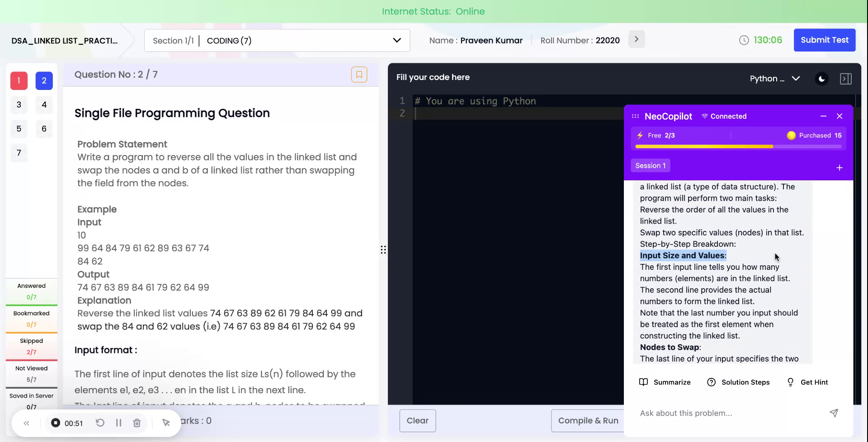Stop the recording timer
This screenshot has height=442, width=868.
tap(56, 423)
